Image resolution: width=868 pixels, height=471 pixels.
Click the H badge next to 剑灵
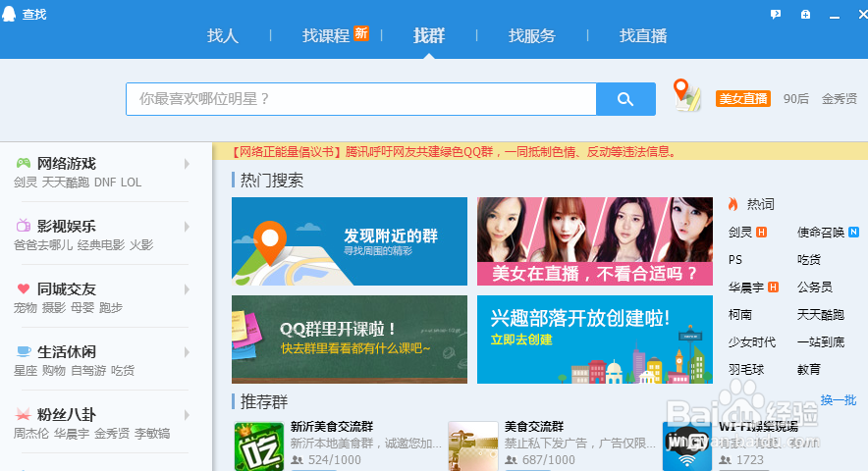tap(762, 232)
